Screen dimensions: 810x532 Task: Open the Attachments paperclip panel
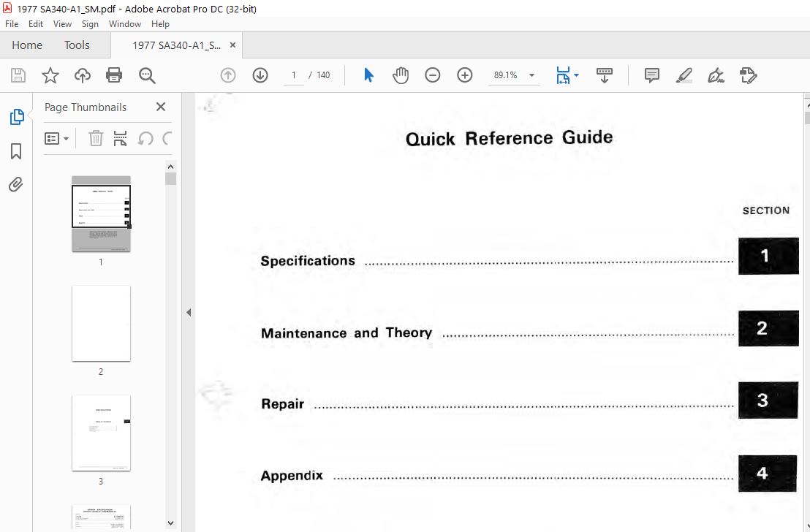16,184
